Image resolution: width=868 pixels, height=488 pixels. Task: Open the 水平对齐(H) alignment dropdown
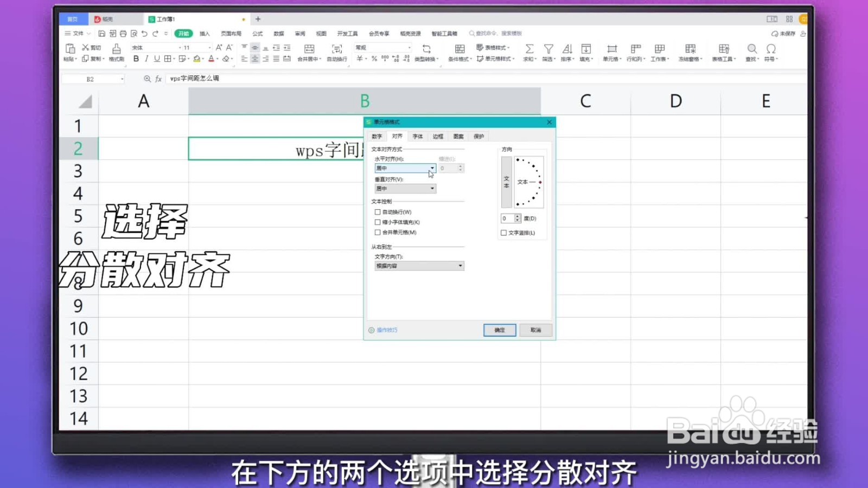(x=431, y=168)
